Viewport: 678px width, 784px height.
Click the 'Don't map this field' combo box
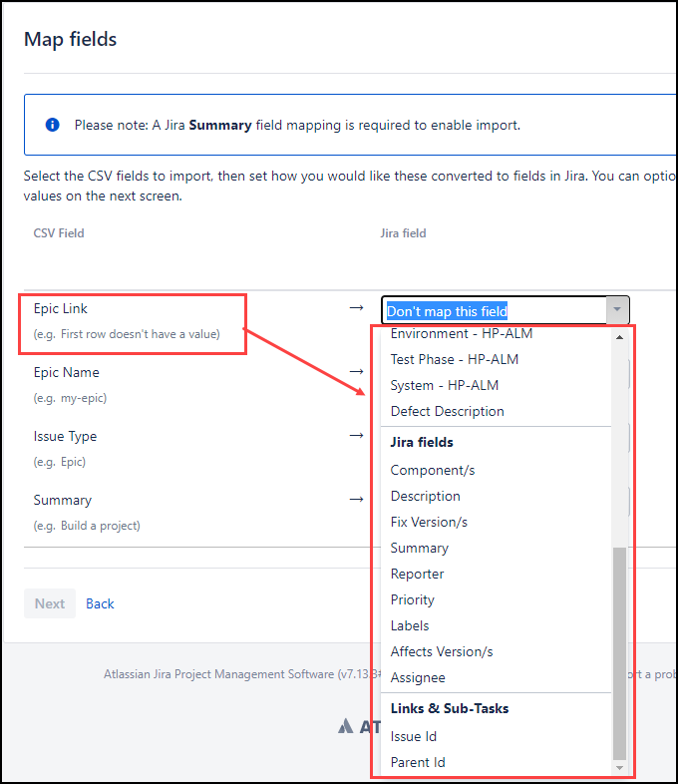(x=506, y=310)
